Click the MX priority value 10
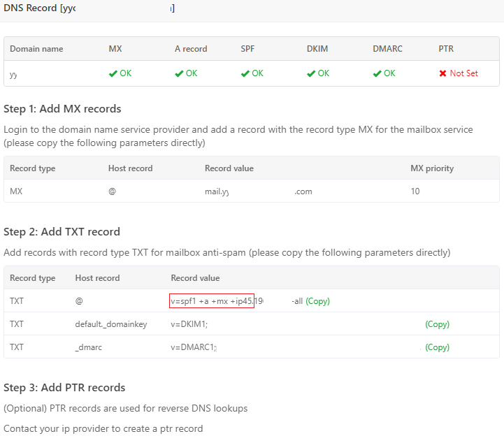504x443 pixels. coord(415,191)
